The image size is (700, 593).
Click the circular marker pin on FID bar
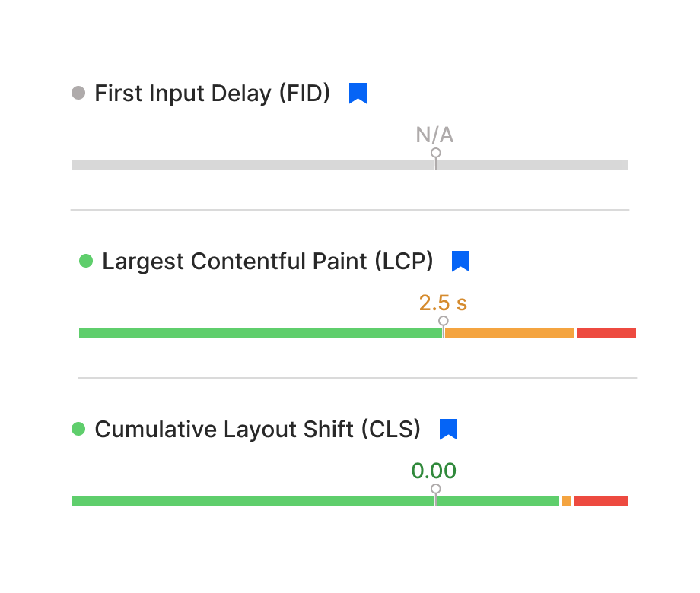(x=436, y=153)
